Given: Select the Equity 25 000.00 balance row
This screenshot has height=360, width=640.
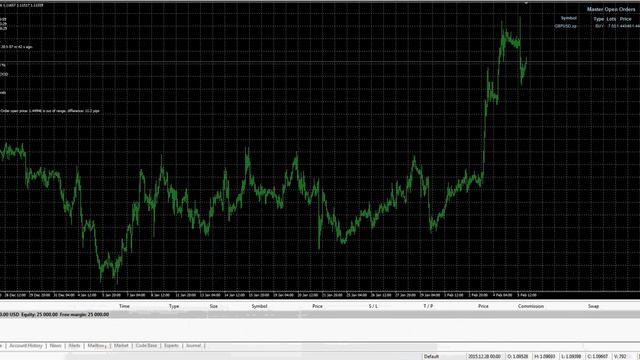Looking at the screenshot, I should pyautogui.click(x=320, y=315).
